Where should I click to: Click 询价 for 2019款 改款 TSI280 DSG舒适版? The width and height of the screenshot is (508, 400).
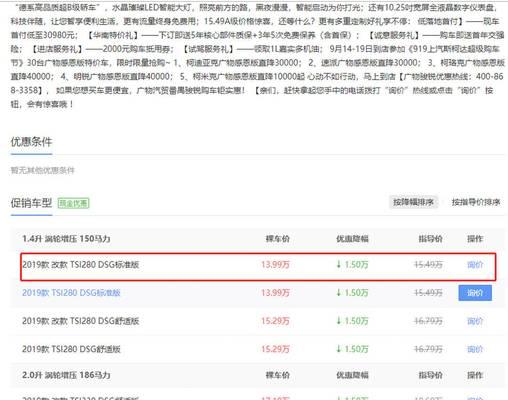tap(475, 321)
